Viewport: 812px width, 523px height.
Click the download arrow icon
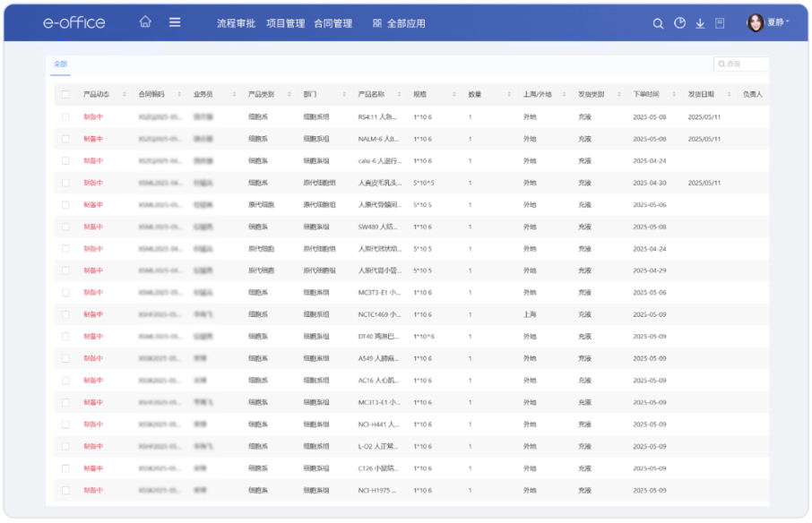pyautogui.click(x=700, y=23)
